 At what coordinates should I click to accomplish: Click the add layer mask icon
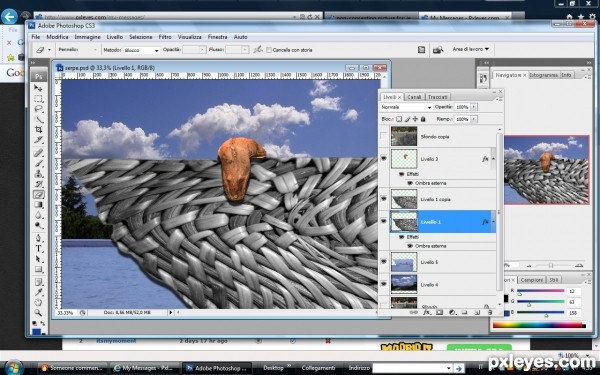[439, 312]
